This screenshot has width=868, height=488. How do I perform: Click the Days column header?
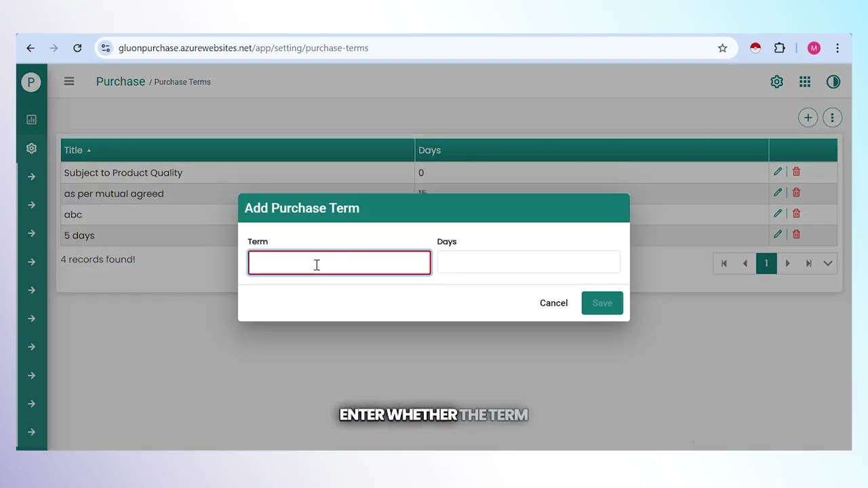(x=591, y=150)
